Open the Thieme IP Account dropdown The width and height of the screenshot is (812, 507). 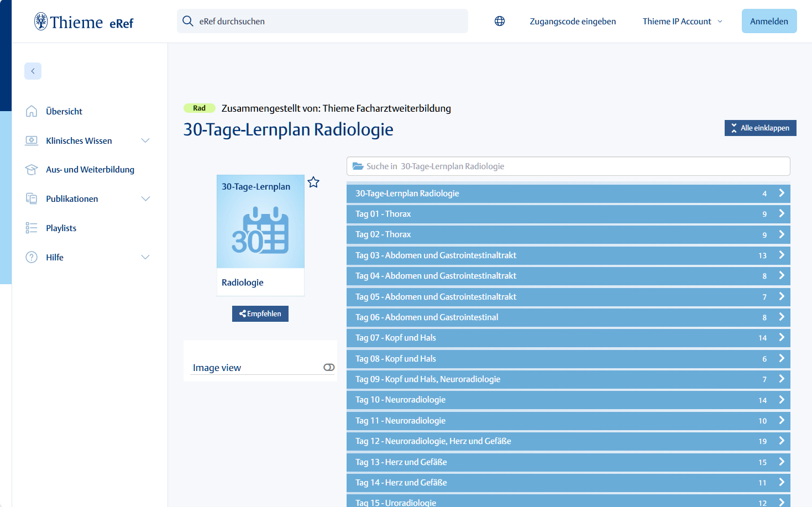click(x=682, y=21)
